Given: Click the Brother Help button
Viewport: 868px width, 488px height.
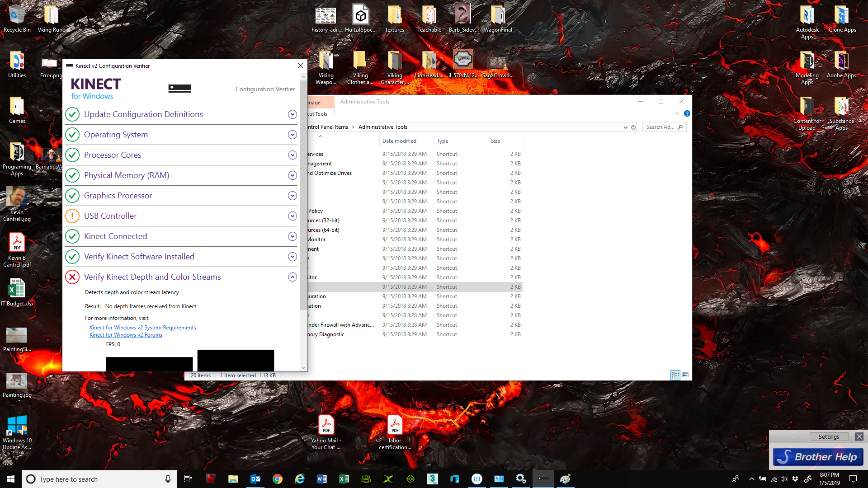Looking at the screenshot, I should [818, 457].
